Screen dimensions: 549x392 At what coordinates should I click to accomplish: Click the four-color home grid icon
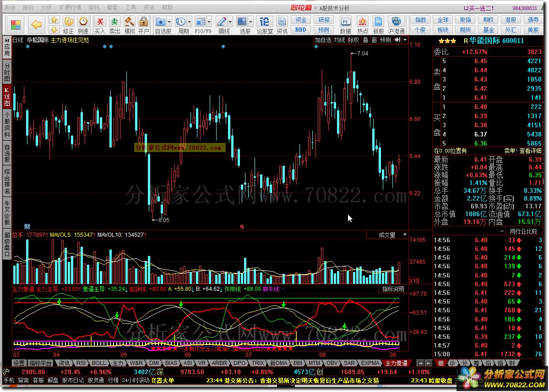click(x=16, y=25)
